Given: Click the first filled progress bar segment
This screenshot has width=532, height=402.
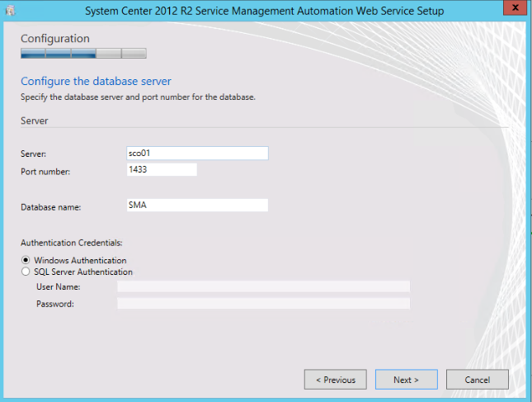Looking at the screenshot, I should coord(32,54).
